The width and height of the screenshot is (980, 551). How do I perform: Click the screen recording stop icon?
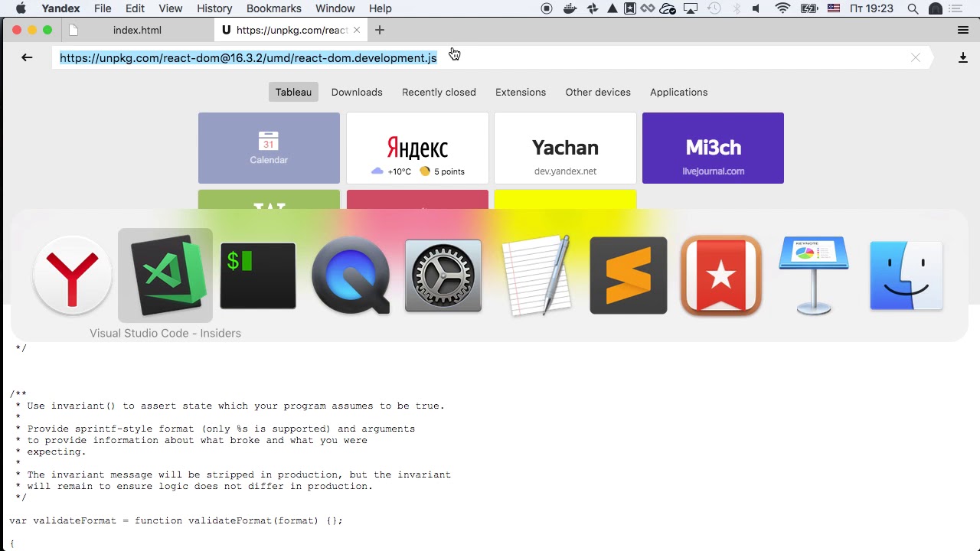coord(547,8)
